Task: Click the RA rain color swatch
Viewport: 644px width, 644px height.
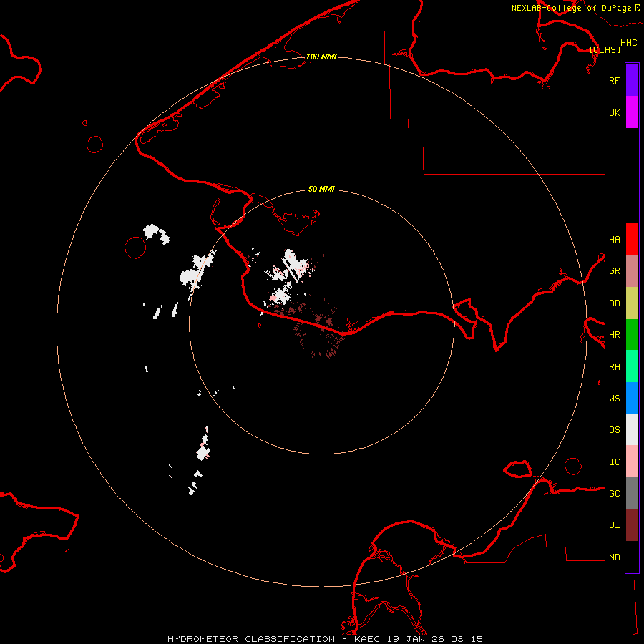Action: pyautogui.click(x=632, y=366)
